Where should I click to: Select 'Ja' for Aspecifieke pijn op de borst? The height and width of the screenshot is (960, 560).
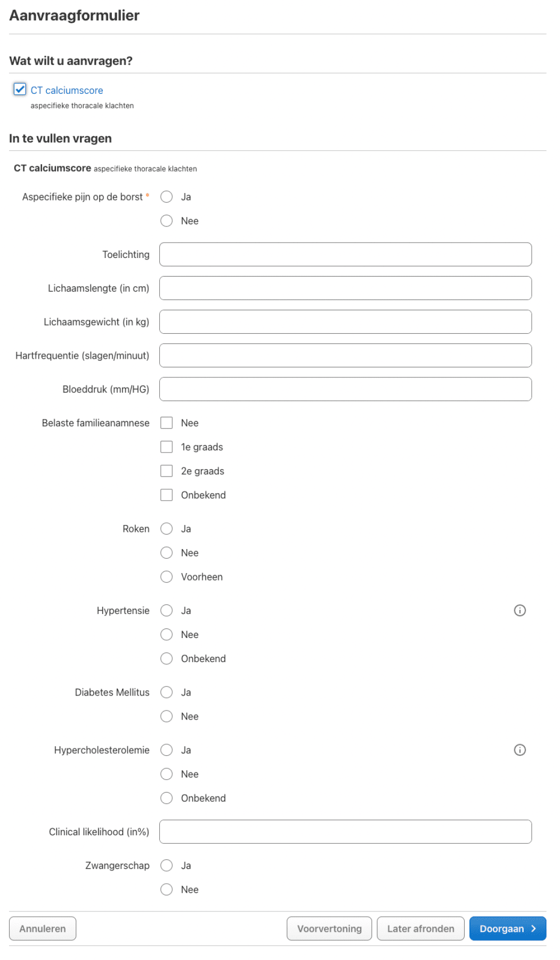tap(167, 197)
